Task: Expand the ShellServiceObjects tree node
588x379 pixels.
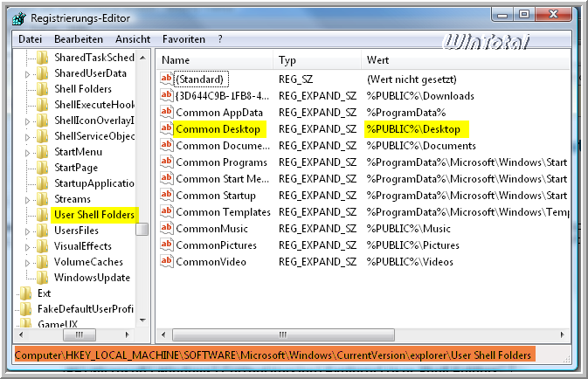Action: coord(27,137)
